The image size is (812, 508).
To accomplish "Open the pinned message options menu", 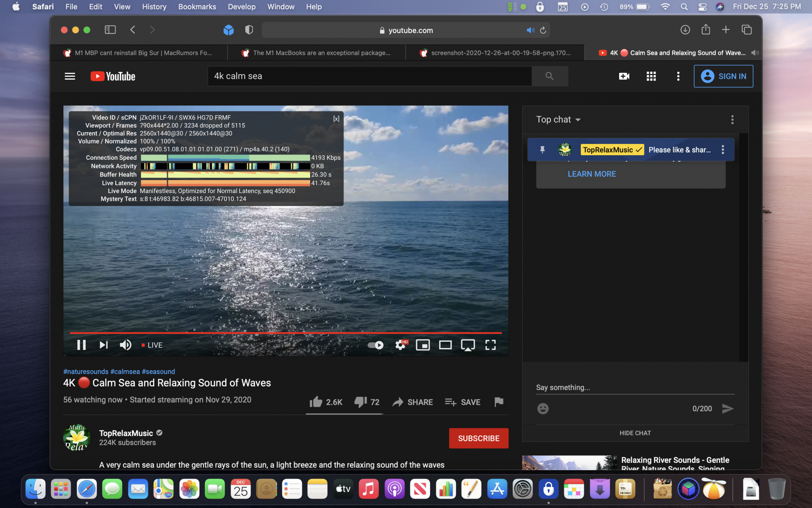I will pyautogui.click(x=723, y=150).
